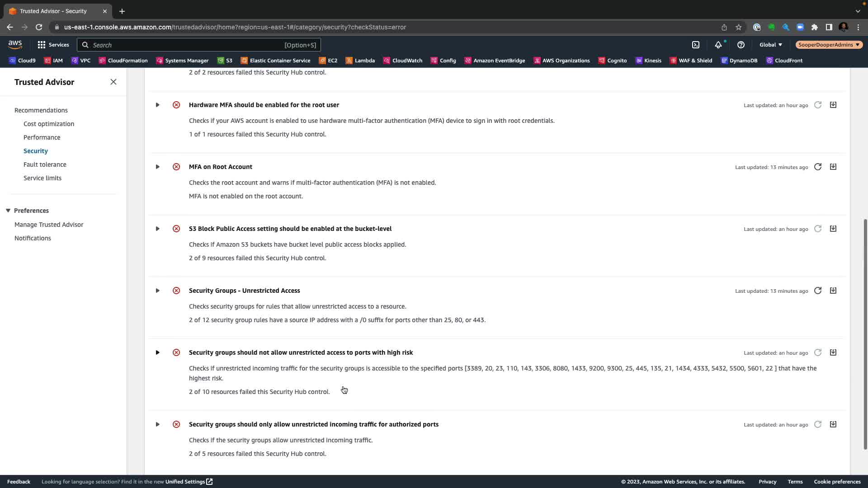Open the Global region dropdown
868x488 pixels.
pyautogui.click(x=771, y=45)
